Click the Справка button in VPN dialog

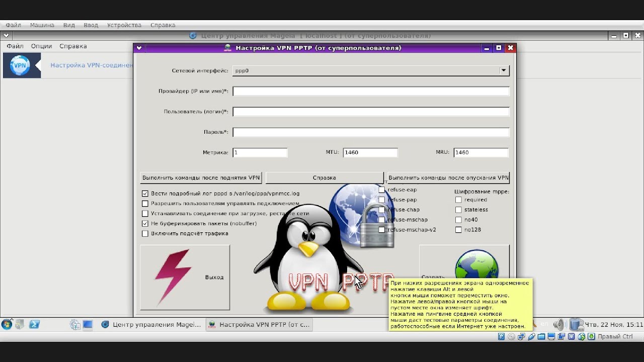tap(325, 177)
